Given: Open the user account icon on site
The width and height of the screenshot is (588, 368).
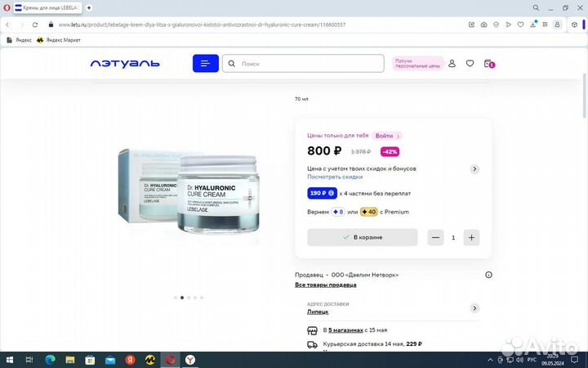Looking at the screenshot, I should 452,64.
